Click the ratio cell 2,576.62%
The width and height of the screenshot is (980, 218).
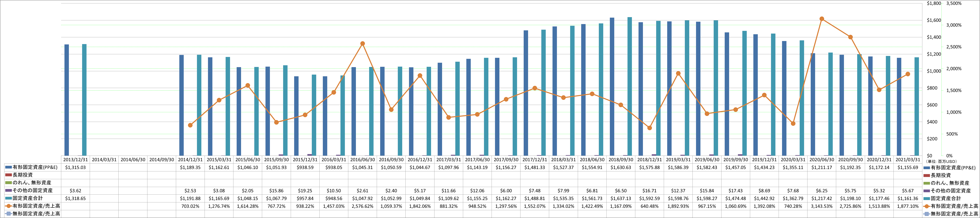coord(363,206)
